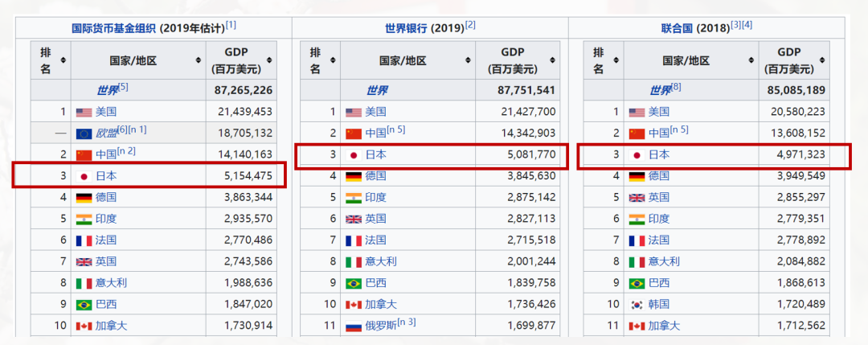Sort IMF table by country arrows
The height and width of the screenshot is (345, 868).
coord(199,60)
